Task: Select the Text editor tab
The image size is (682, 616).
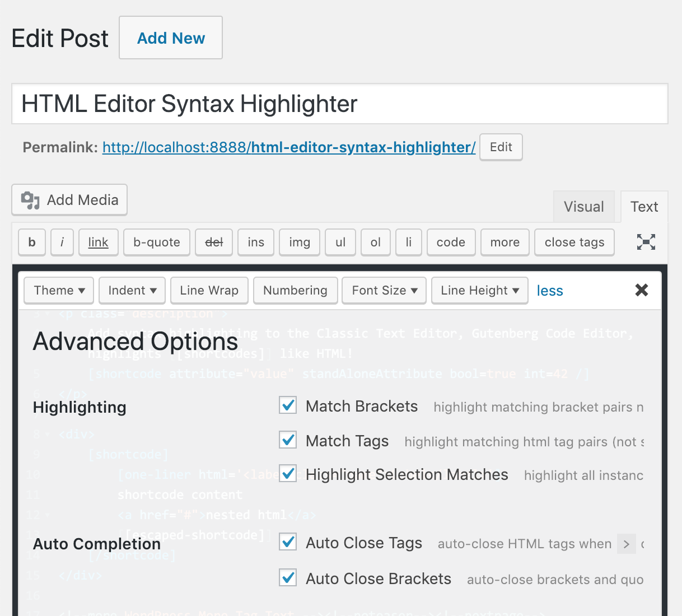Action: 644,207
